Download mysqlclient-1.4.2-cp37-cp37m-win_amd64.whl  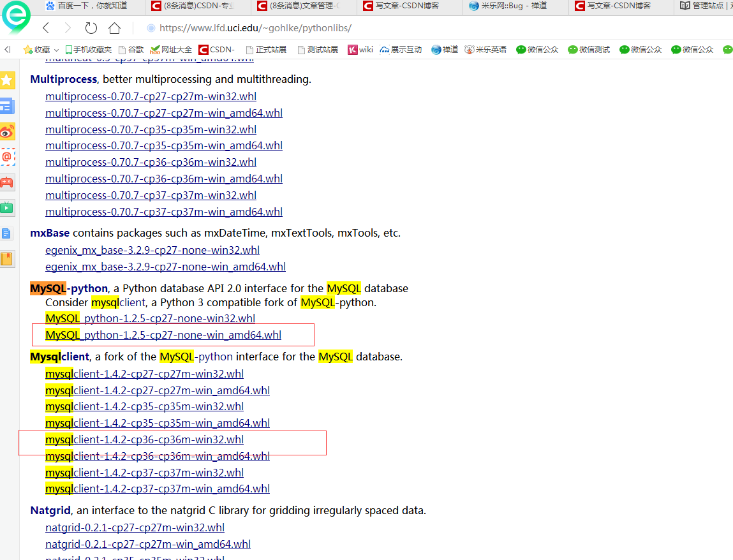[x=158, y=489]
